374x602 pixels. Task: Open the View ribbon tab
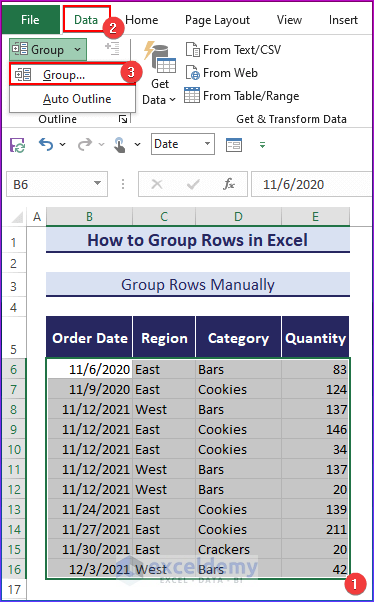pos(289,20)
